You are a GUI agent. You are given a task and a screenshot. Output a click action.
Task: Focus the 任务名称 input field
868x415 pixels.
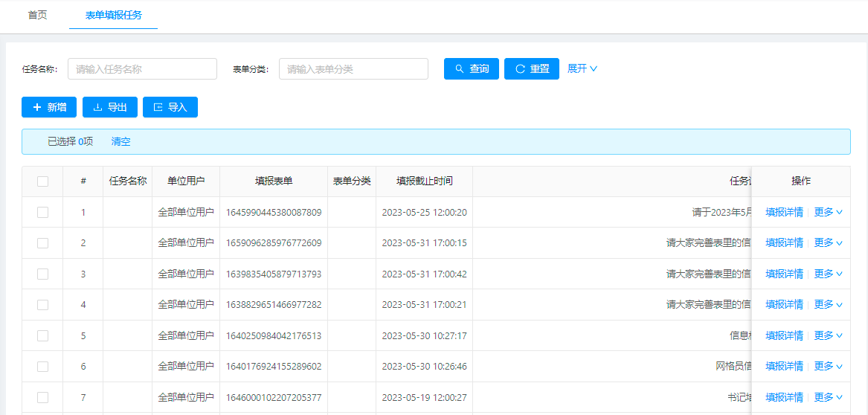pos(142,69)
